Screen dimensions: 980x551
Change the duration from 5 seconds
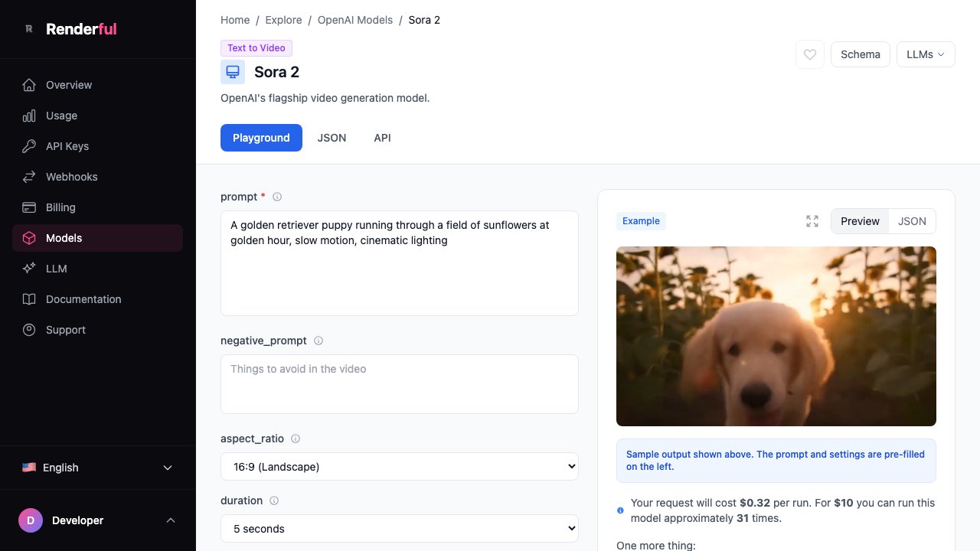click(x=399, y=528)
